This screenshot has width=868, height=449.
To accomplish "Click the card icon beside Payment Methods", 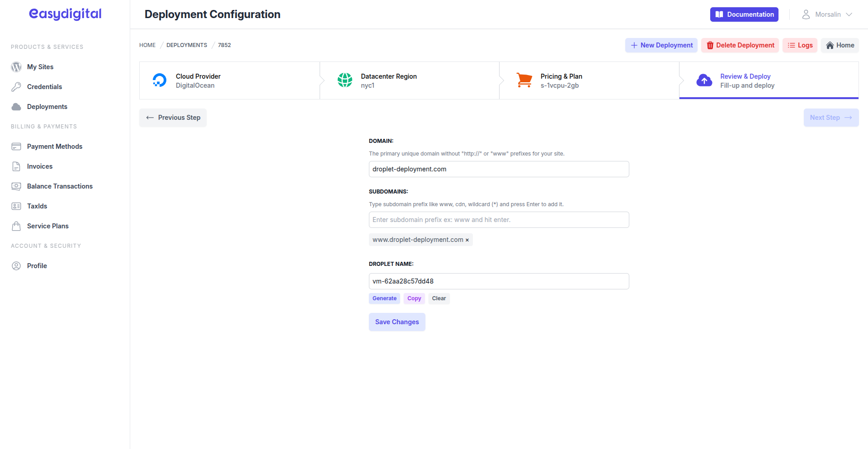I will click(17, 146).
